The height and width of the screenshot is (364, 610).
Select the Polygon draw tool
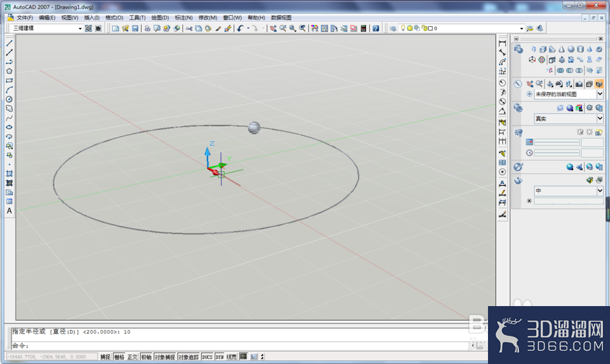coord(9,71)
